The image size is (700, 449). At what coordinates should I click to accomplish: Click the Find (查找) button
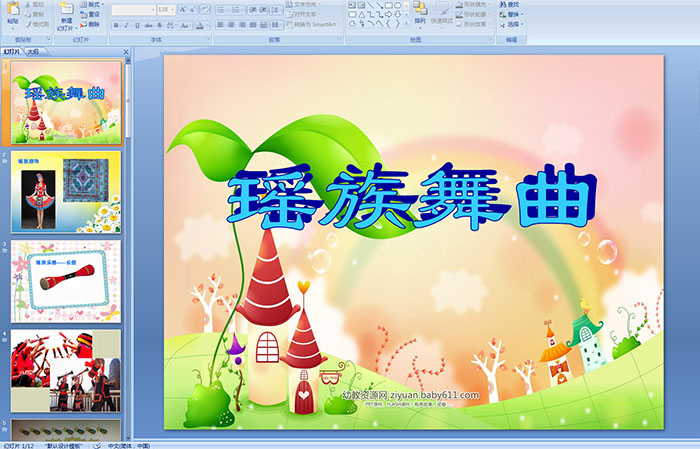pyautogui.click(x=510, y=4)
